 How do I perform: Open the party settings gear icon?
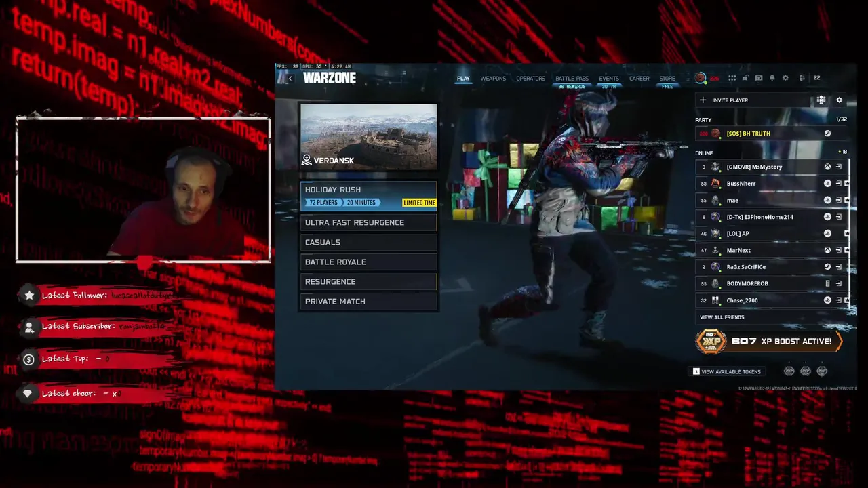839,100
